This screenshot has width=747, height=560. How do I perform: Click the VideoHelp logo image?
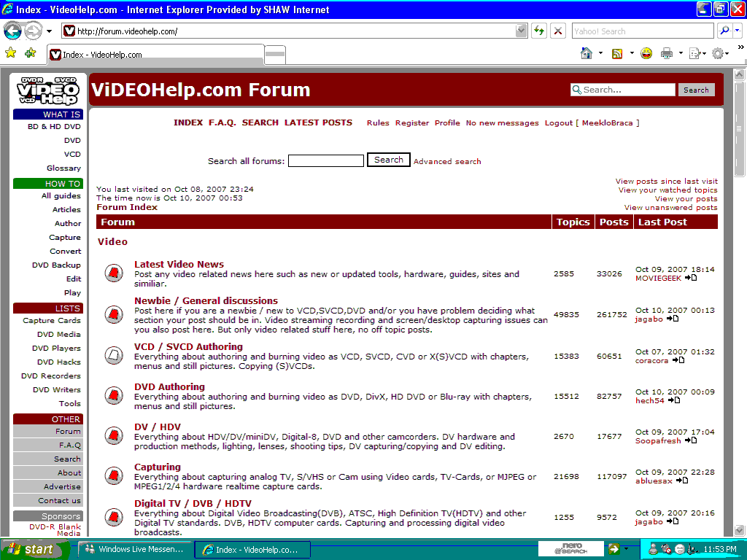[x=48, y=90]
